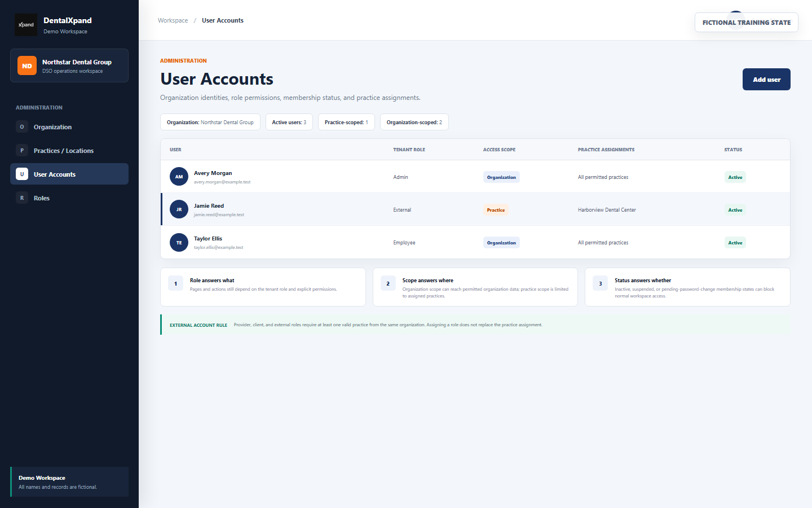Click the Active users: 3 chip
Image resolution: width=812 pixels, height=508 pixels.
[x=289, y=122]
